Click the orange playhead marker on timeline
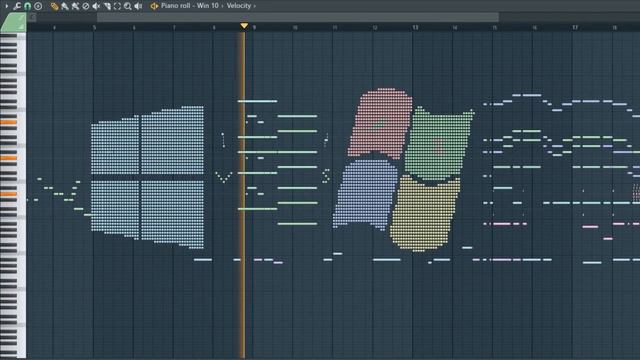The width and height of the screenshot is (640, 360). click(x=244, y=26)
